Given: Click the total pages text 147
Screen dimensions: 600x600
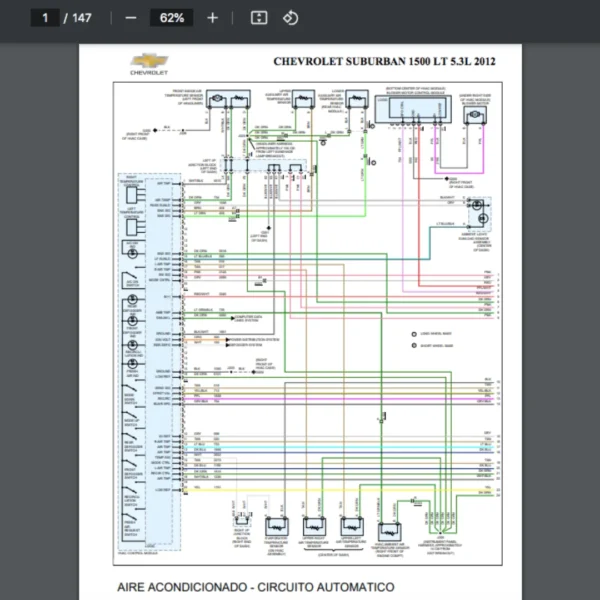Looking at the screenshot, I should click(x=82, y=18).
